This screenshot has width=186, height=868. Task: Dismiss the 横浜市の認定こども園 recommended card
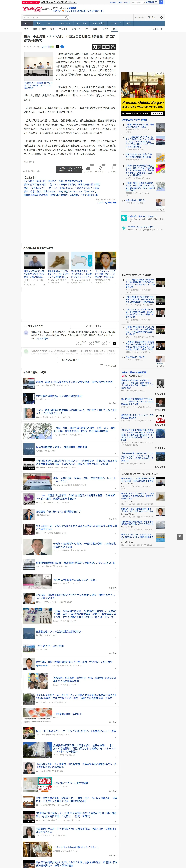pos(44,285)
